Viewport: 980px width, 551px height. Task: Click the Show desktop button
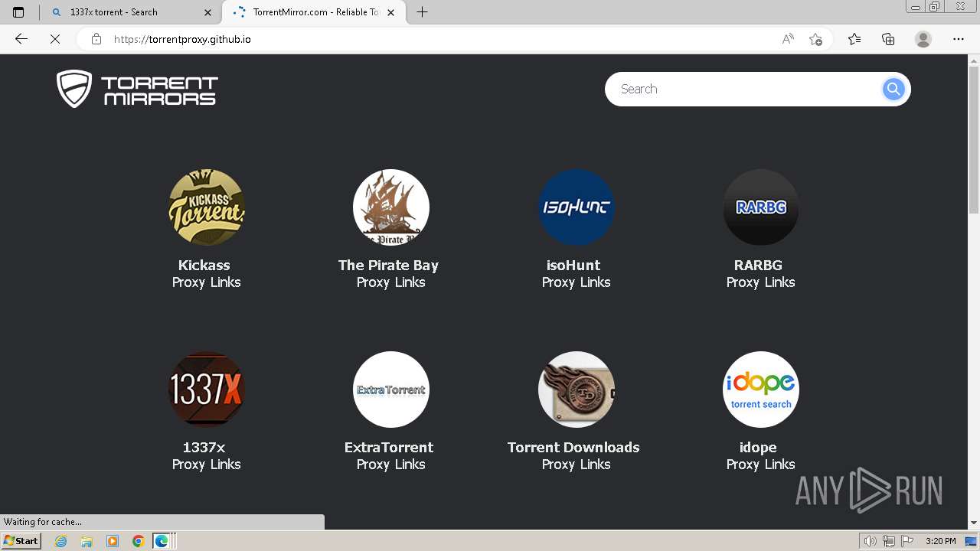[972, 541]
